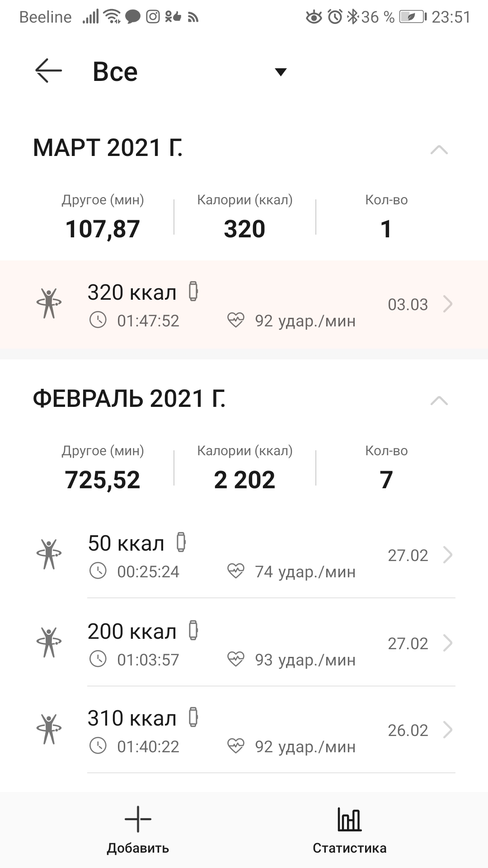The height and width of the screenshot is (868, 488).
Task: Open chevron for the 50 ккал 27.02 workout
Action: coord(447,555)
